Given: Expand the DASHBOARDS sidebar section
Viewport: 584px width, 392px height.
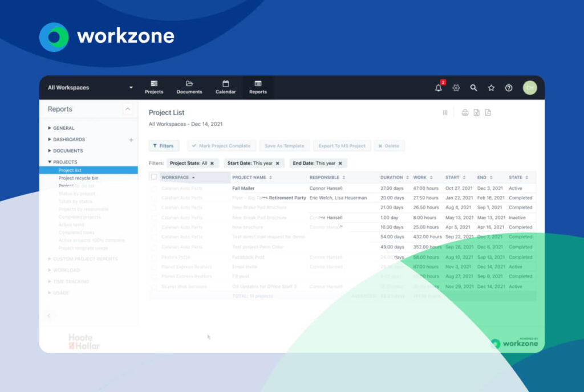Looking at the screenshot, I should click(48, 139).
